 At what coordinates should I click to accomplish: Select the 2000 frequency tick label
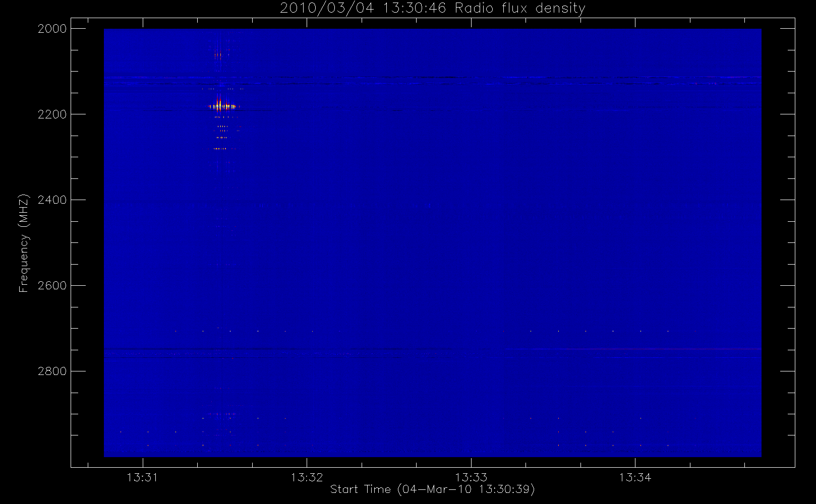click(x=52, y=29)
